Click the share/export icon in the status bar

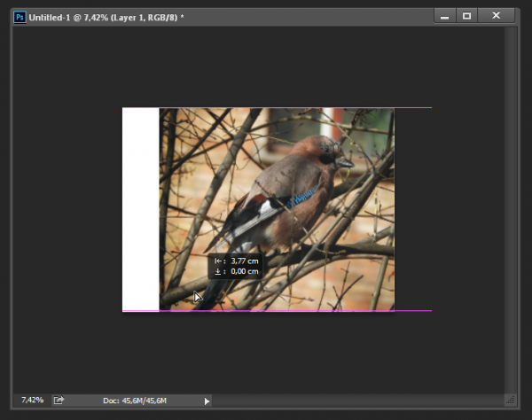click(59, 401)
